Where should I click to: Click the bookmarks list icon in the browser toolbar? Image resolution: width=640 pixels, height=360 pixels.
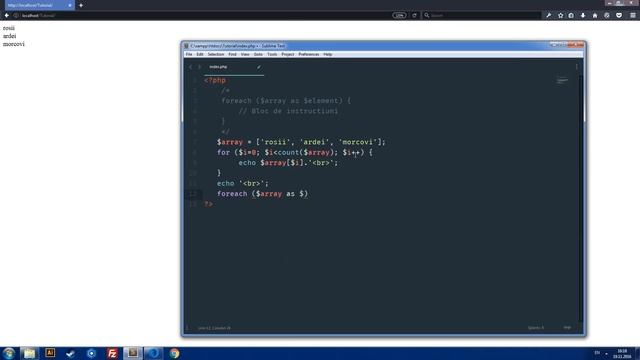571,16
